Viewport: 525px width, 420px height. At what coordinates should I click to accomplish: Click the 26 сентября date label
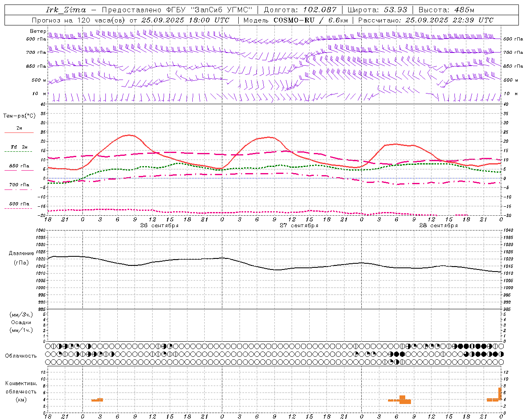click(x=159, y=226)
